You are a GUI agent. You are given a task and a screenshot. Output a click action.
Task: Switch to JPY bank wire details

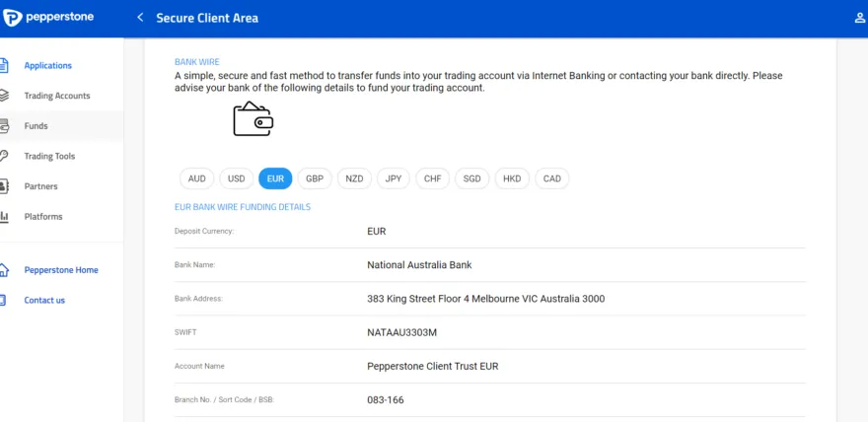[x=394, y=178]
